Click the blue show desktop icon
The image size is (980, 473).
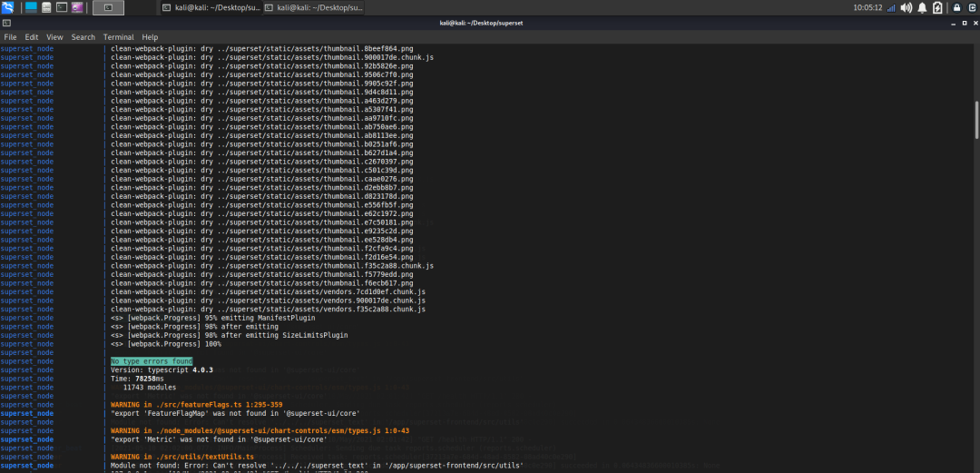[31, 7]
